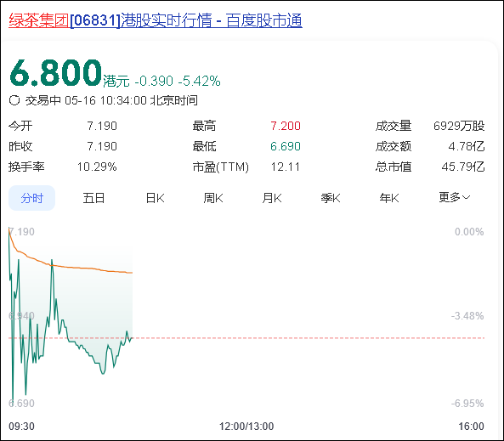Switch to the 日K chart tab
504x441 pixels.
click(x=156, y=198)
